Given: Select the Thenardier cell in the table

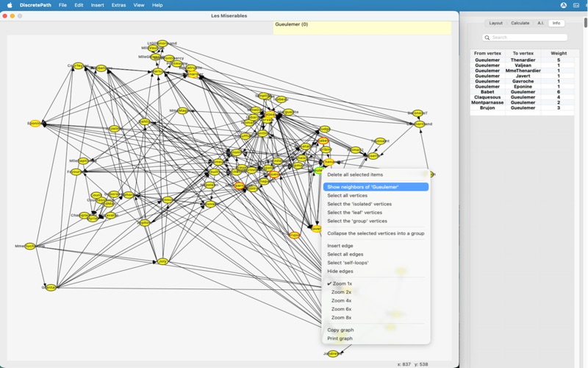Looking at the screenshot, I should coord(523,60).
